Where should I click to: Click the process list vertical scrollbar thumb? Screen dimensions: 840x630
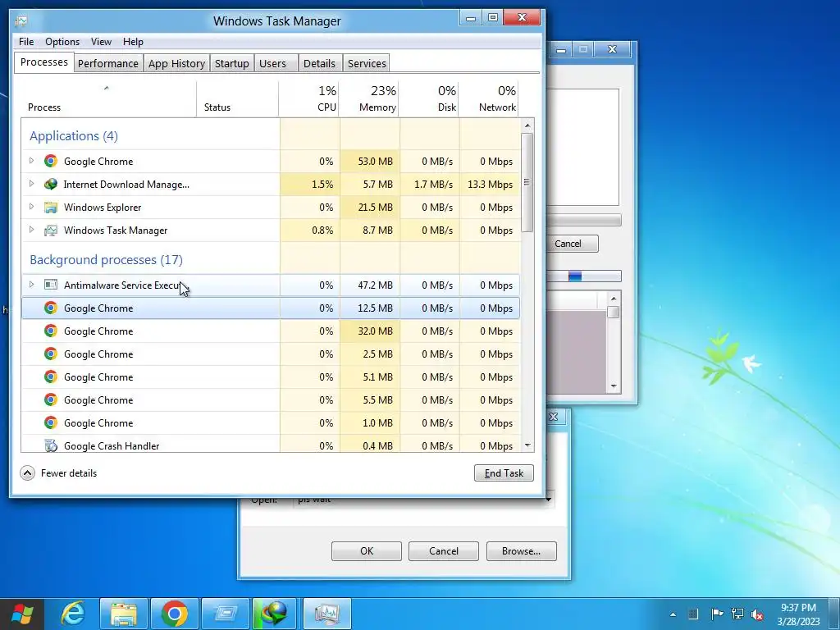coord(527,182)
